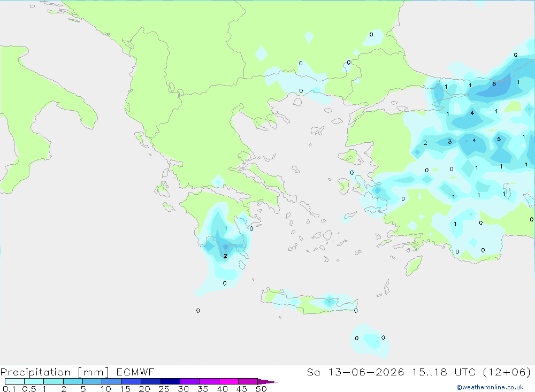The width and height of the screenshot is (535, 392).
Task: Click the legend label '20'
Action: coord(144,389)
